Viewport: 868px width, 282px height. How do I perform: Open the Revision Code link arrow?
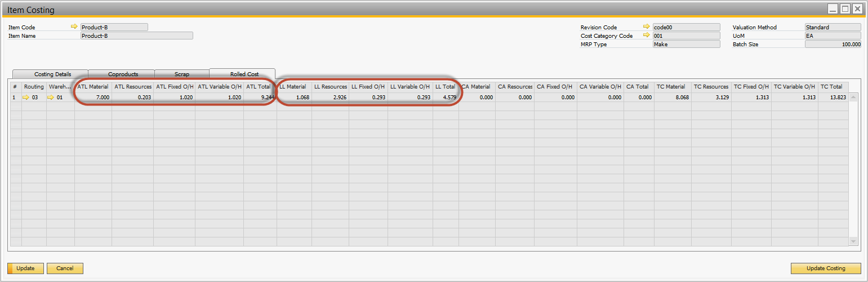(646, 27)
